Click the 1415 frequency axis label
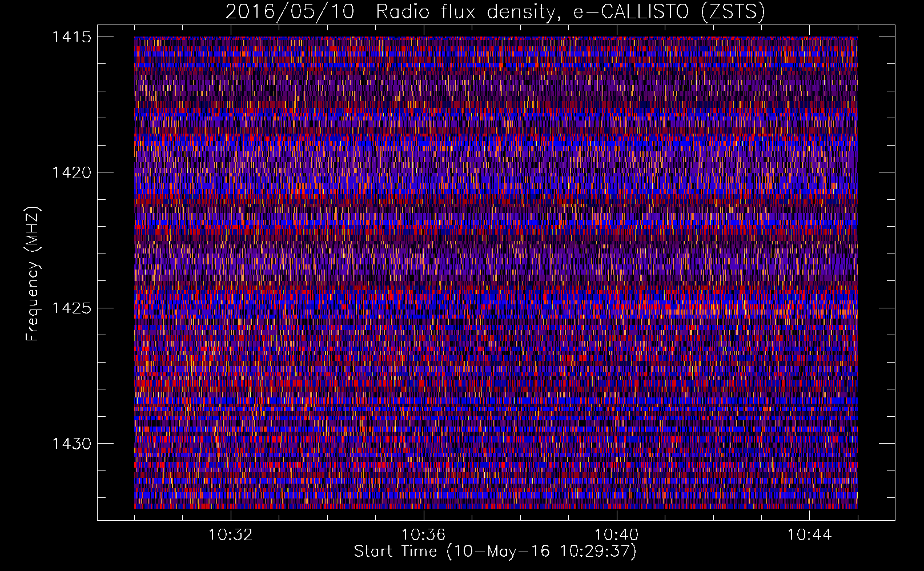This screenshot has height=571, width=924. (x=71, y=37)
